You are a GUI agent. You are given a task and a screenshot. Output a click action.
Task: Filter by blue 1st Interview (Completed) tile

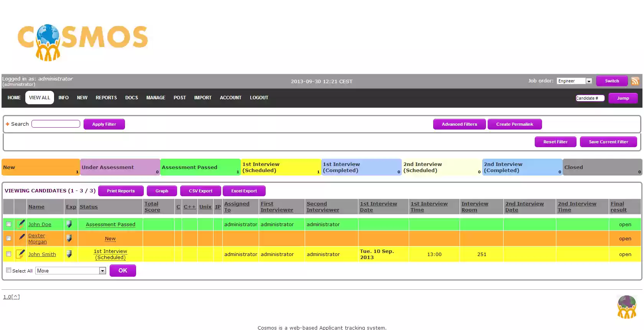tap(361, 167)
